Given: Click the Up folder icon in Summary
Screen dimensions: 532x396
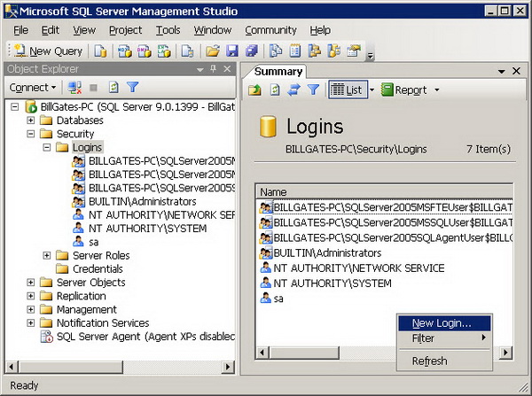Looking at the screenshot, I should (255, 90).
